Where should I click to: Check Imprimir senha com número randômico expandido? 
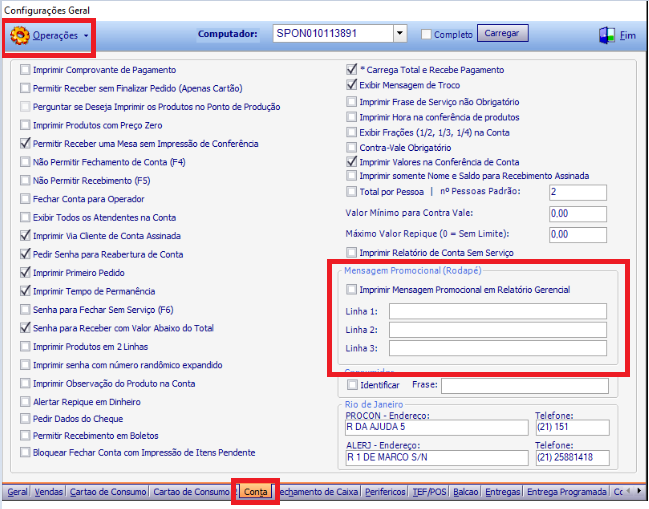25,365
